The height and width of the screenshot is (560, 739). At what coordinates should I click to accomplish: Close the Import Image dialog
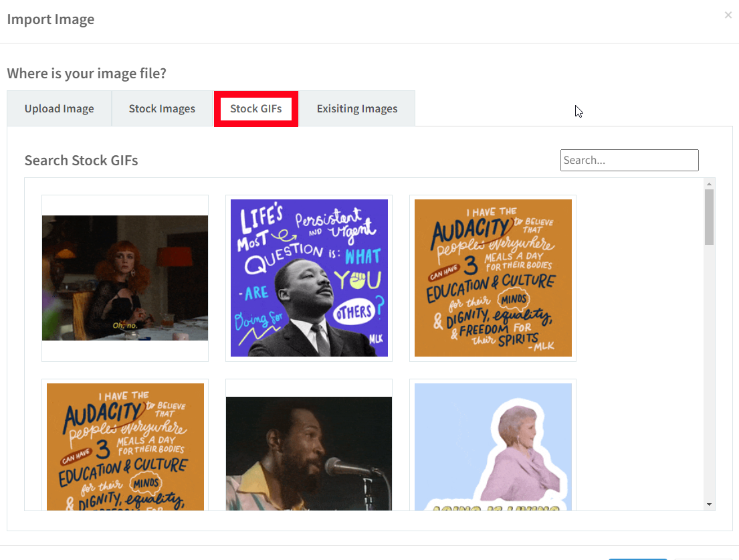click(x=728, y=15)
